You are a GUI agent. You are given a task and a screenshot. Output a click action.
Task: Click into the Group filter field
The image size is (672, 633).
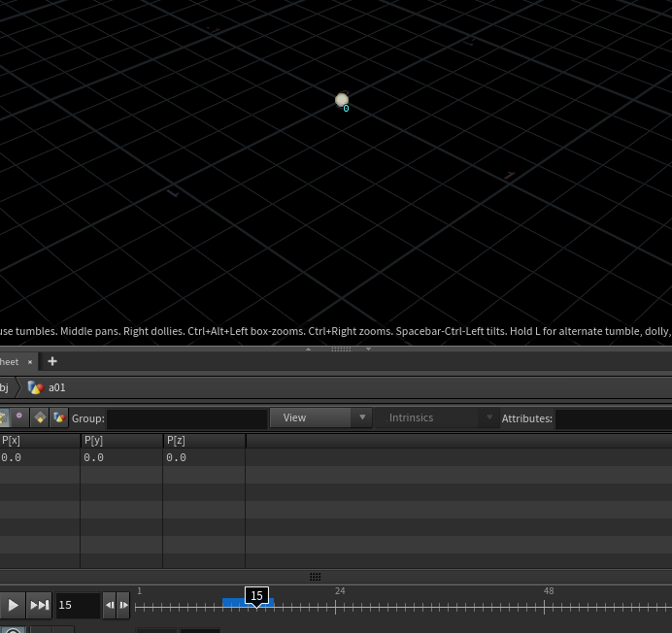pos(186,418)
